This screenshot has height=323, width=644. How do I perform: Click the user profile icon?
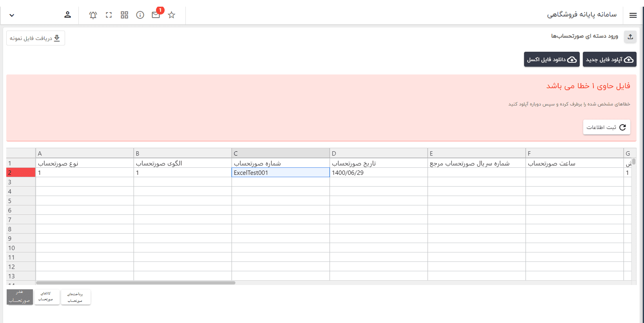(x=67, y=15)
